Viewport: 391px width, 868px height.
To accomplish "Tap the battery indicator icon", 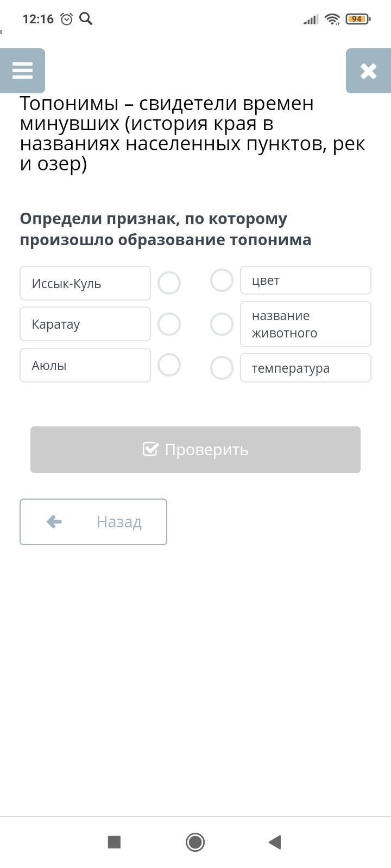I will click(x=357, y=19).
